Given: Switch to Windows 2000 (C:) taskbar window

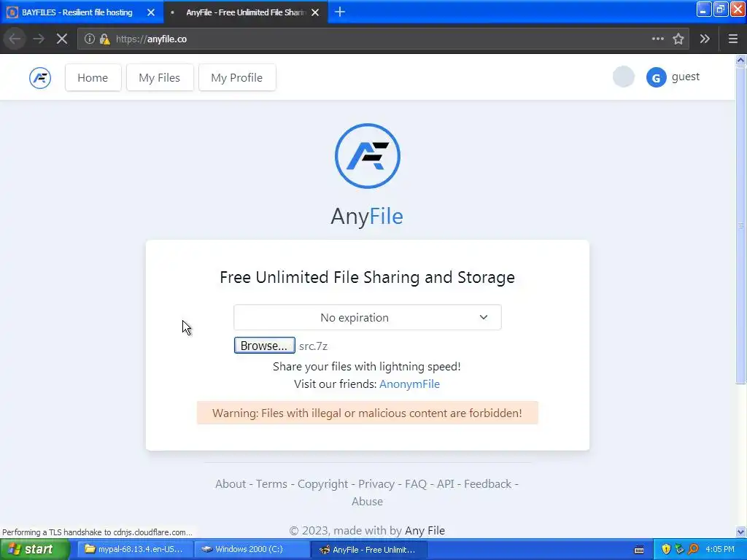Looking at the screenshot, I should click(x=252, y=550).
